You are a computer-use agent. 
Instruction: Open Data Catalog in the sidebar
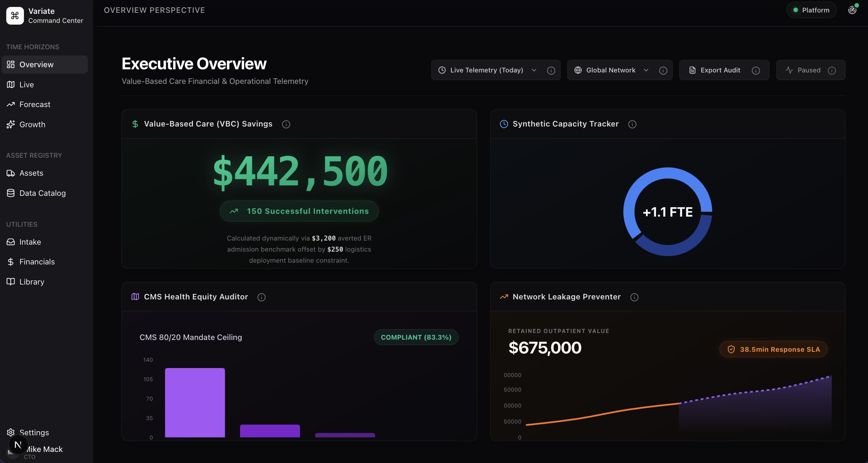coord(42,193)
